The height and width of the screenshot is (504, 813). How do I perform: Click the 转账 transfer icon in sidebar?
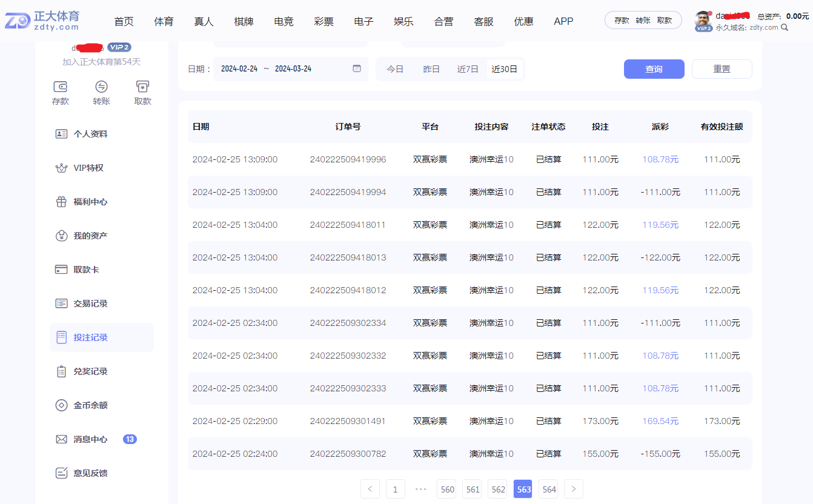[102, 86]
